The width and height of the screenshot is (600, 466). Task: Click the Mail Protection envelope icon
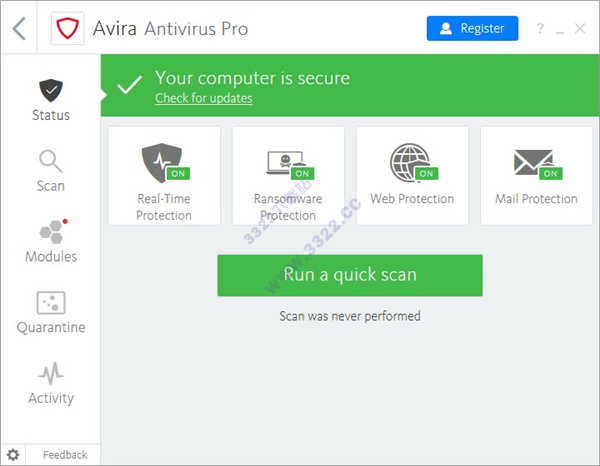(x=533, y=162)
